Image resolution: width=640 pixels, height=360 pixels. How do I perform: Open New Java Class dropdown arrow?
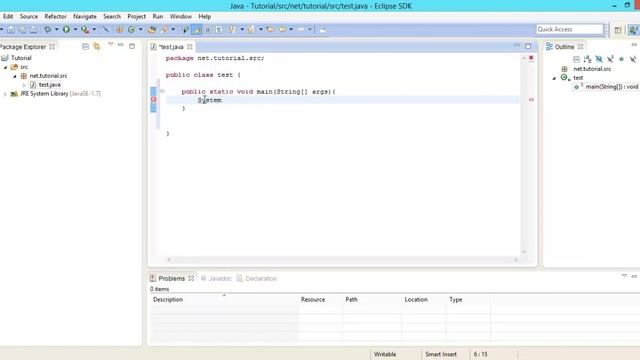140,29
